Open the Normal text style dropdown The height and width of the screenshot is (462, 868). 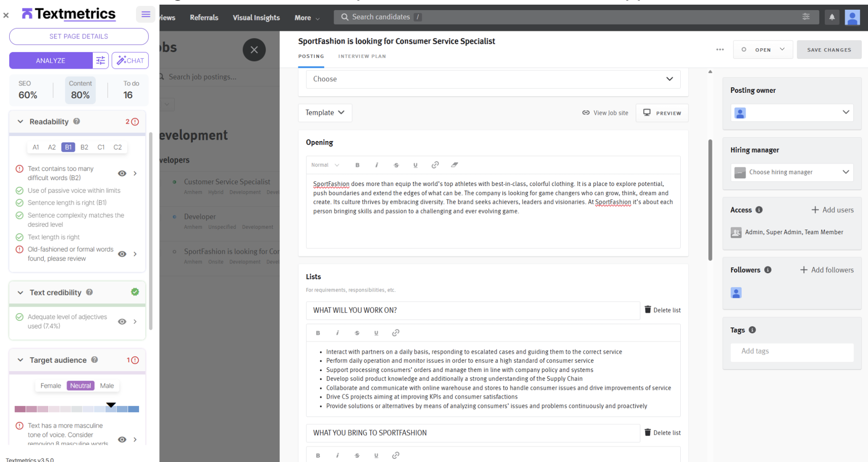coord(325,165)
